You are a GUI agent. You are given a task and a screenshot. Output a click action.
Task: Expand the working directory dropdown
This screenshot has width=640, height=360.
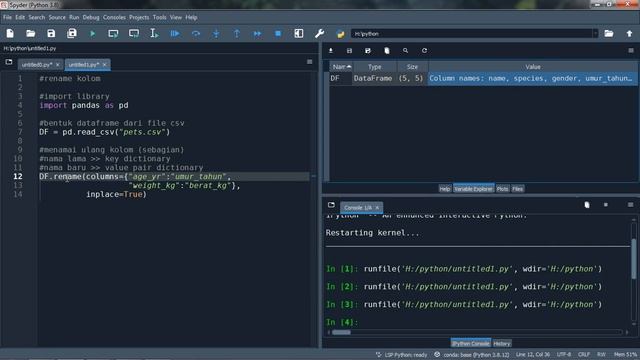595,33
